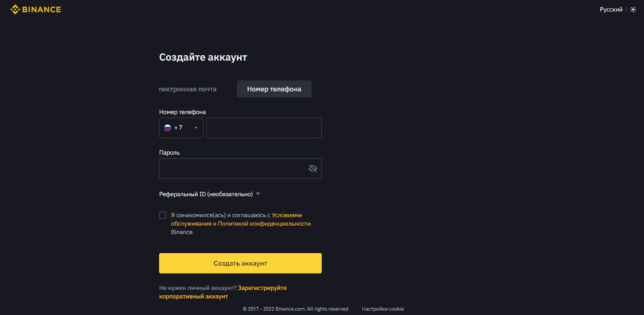The height and width of the screenshot is (315, 644).
Task: Change language via Русский selector
Action: [611, 10]
